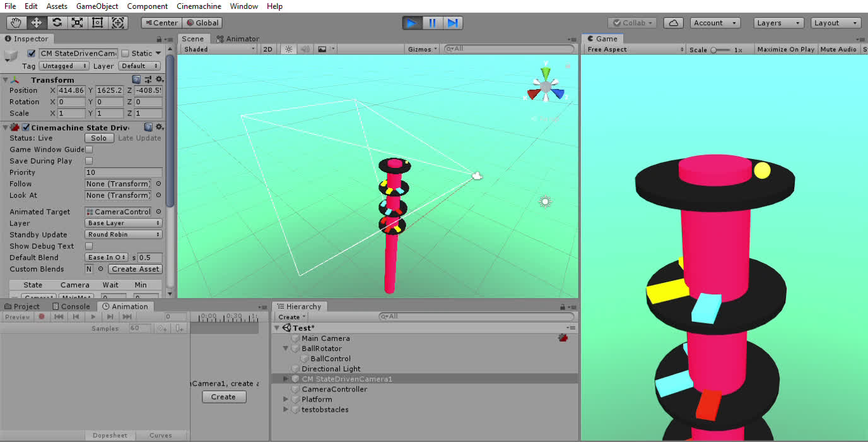The height and width of the screenshot is (442, 868).
Task: Select the Scale tool
Action: [x=77, y=23]
